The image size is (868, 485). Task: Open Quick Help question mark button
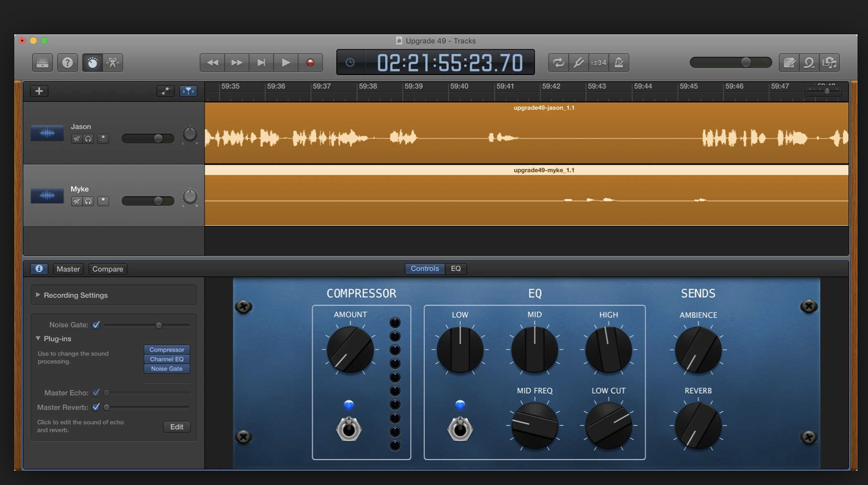click(x=67, y=63)
